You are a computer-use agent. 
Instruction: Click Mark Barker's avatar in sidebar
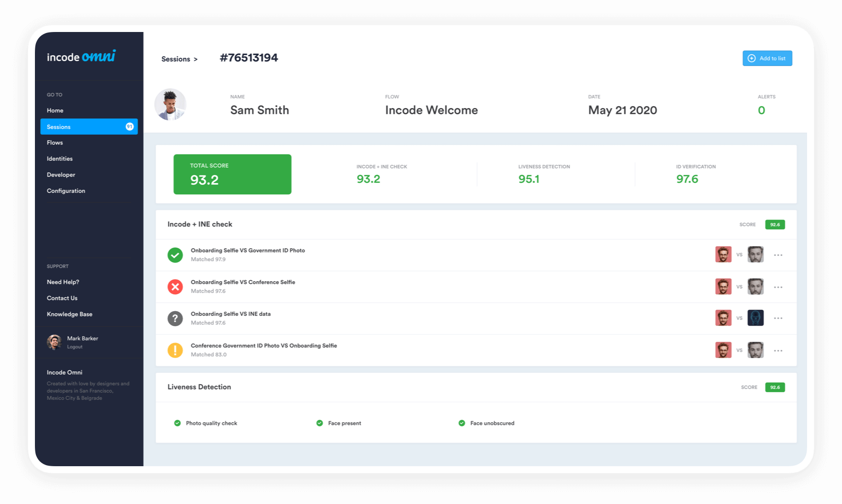coord(54,342)
